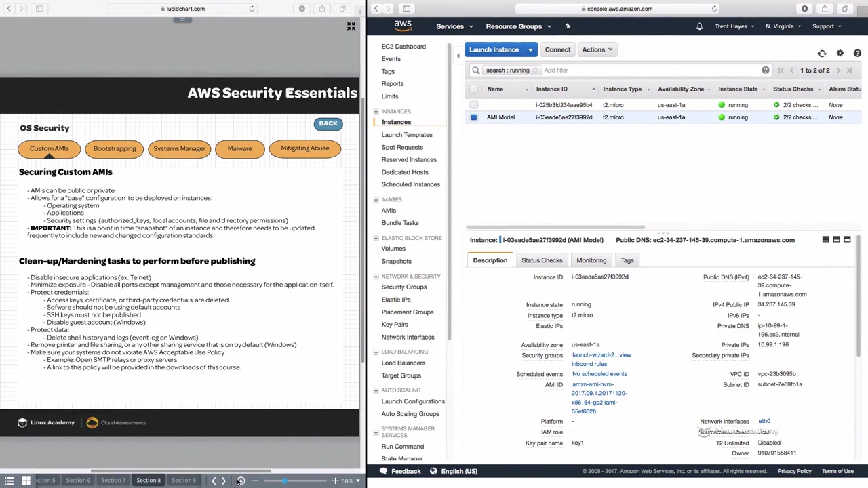Open the Launch Instance dropdown arrow

pos(530,49)
